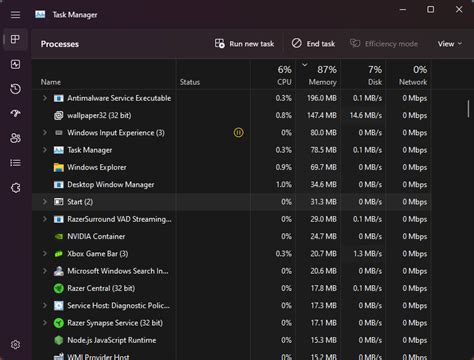Viewport: 474px width, 360px height.
Task: Open the View dropdown menu
Action: (449, 44)
